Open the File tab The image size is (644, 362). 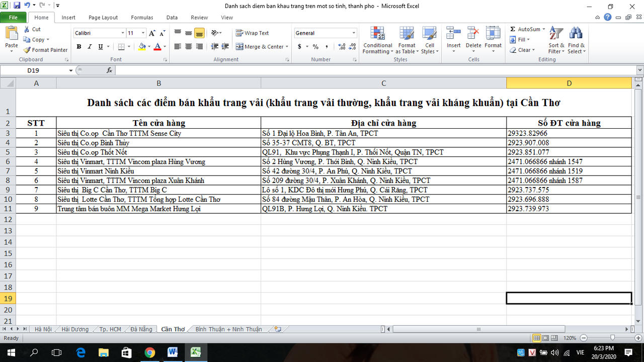coord(13,18)
